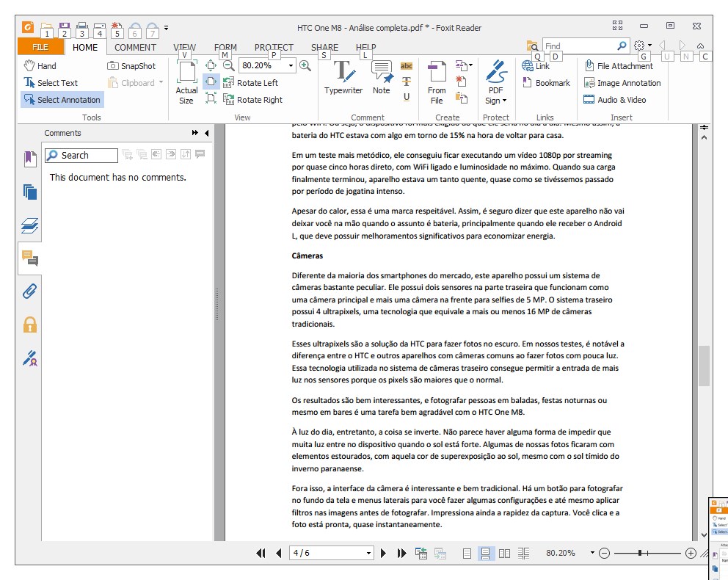The height and width of the screenshot is (580, 728).
Task: Open the Digital Signatures side panel
Action: [29, 358]
